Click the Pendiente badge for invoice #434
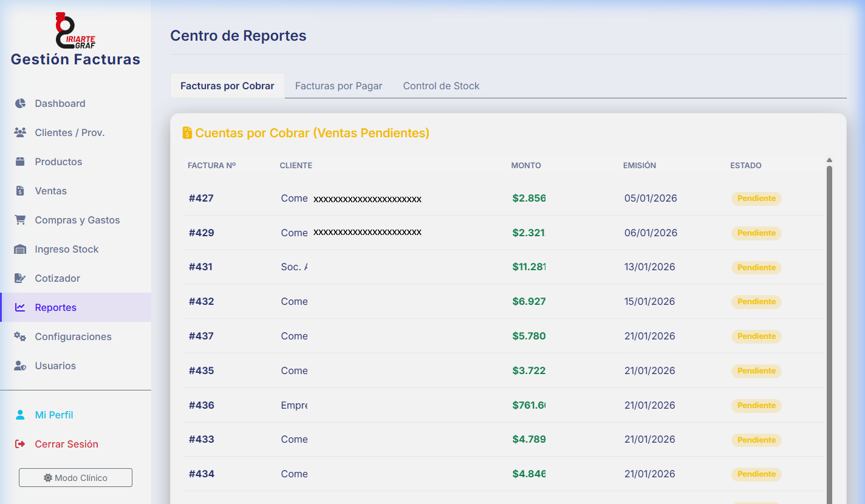Screen dimensions: 865x504 756,474
